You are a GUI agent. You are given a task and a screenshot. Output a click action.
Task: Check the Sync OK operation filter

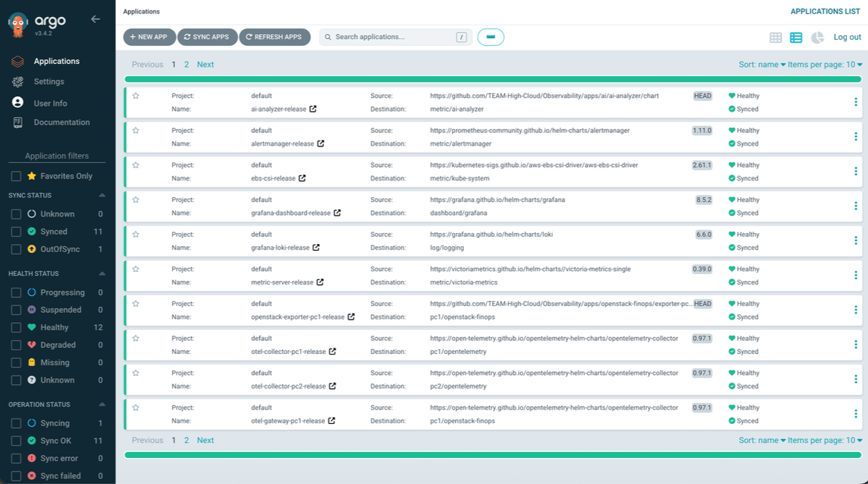[x=16, y=441]
